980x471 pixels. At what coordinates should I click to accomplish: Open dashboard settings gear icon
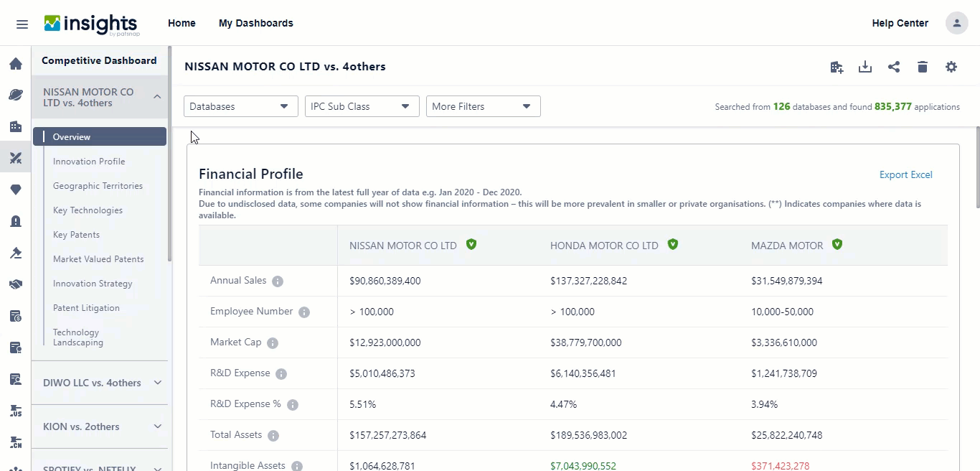tap(951, 67)
